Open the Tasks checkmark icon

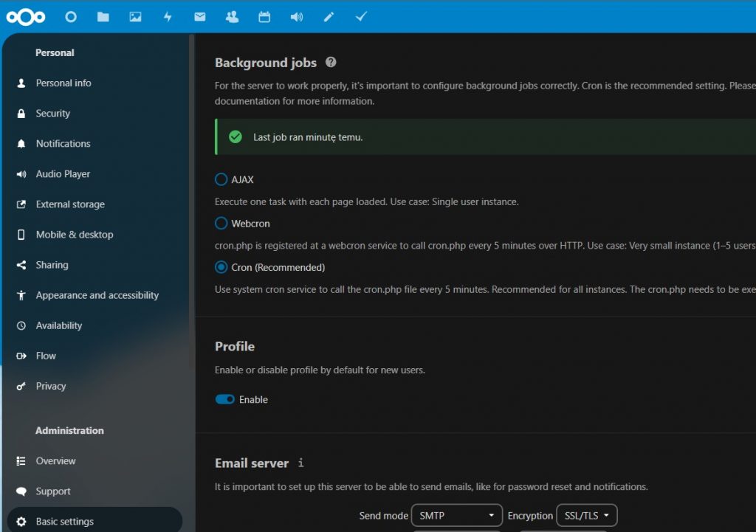tap(361, 17)
